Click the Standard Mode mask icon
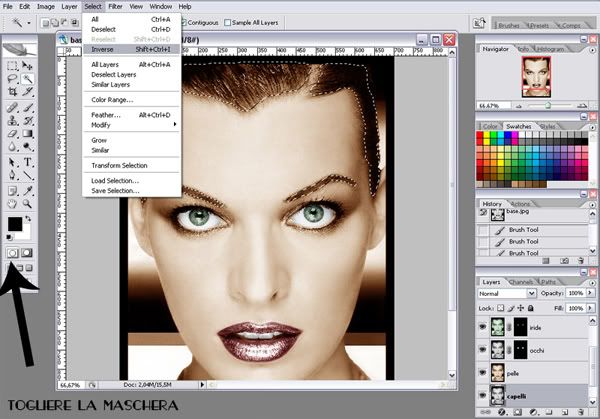Viewport: 600px width, 419px height. pos(12,253)
